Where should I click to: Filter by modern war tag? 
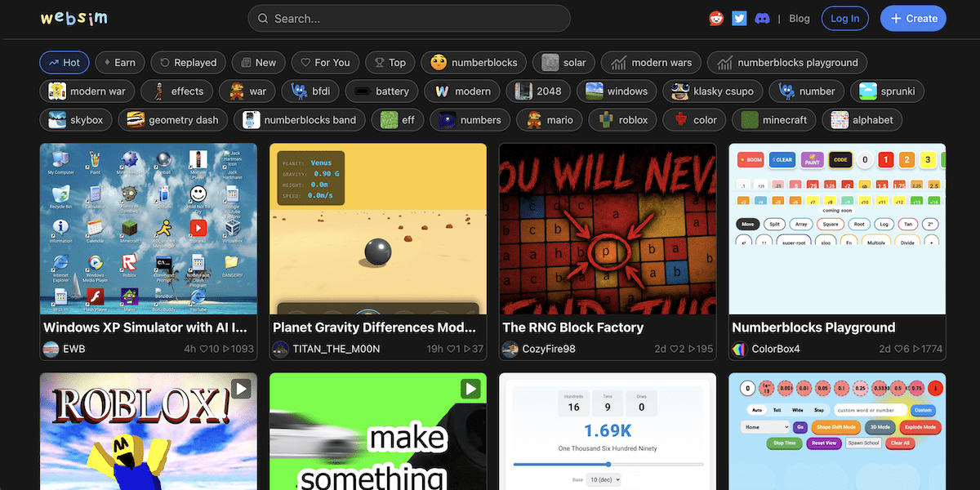click(87, 91)
